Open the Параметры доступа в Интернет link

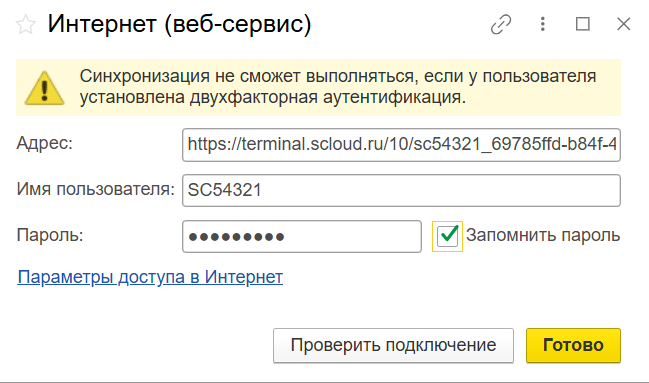(x=150, y=277)
